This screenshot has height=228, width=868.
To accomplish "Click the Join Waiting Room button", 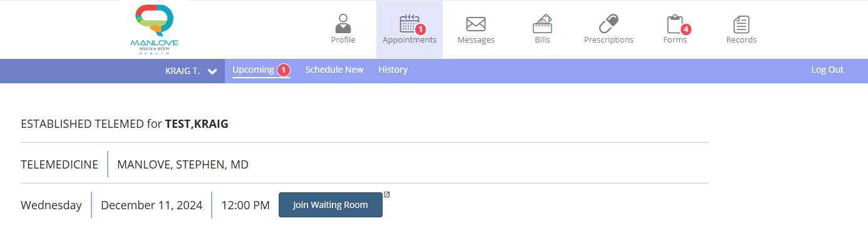I will click(x=330, y=205).
